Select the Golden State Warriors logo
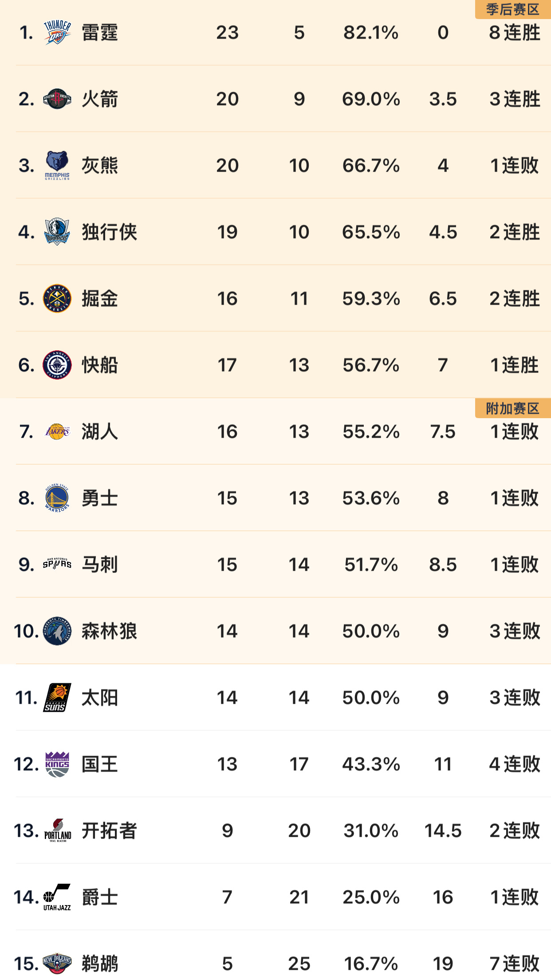Image resolution: width=551 pixels, height=980 pixels. 57,498
